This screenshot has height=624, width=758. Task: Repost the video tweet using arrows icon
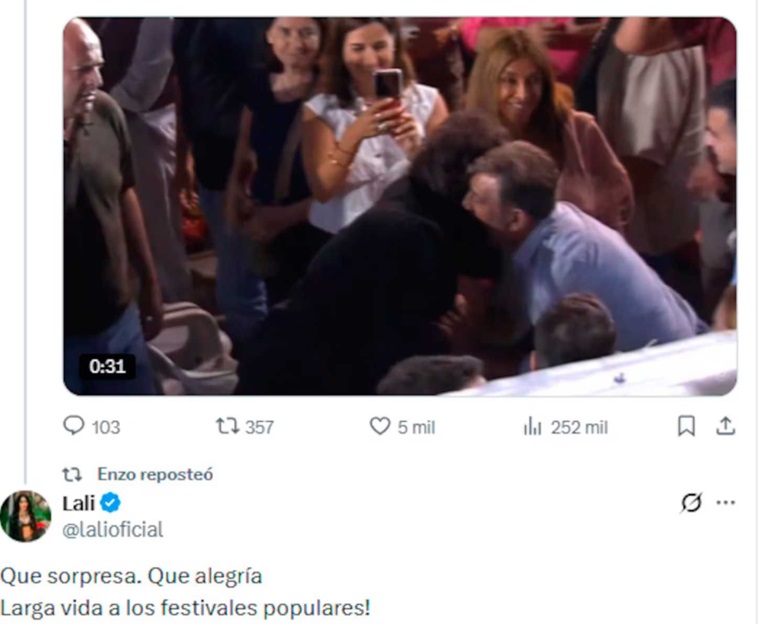coord(227,427)
